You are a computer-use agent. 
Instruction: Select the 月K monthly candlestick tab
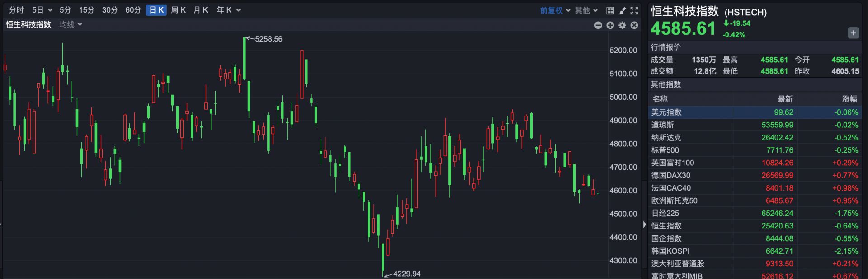coord(201,10)
